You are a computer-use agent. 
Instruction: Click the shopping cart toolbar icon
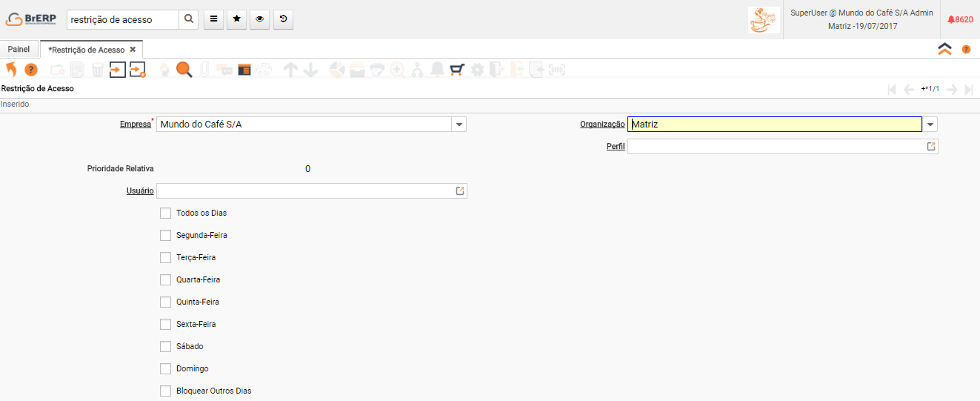(x=457, y=70)
